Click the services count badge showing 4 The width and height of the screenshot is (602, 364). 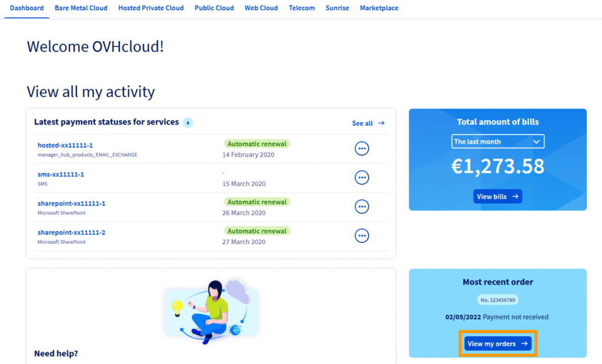pos(188,123)
